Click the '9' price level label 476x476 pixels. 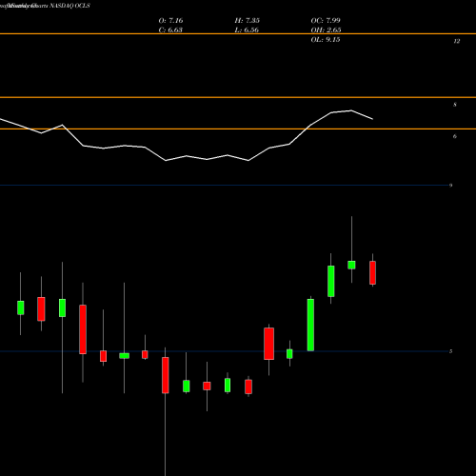click(450, 186)
